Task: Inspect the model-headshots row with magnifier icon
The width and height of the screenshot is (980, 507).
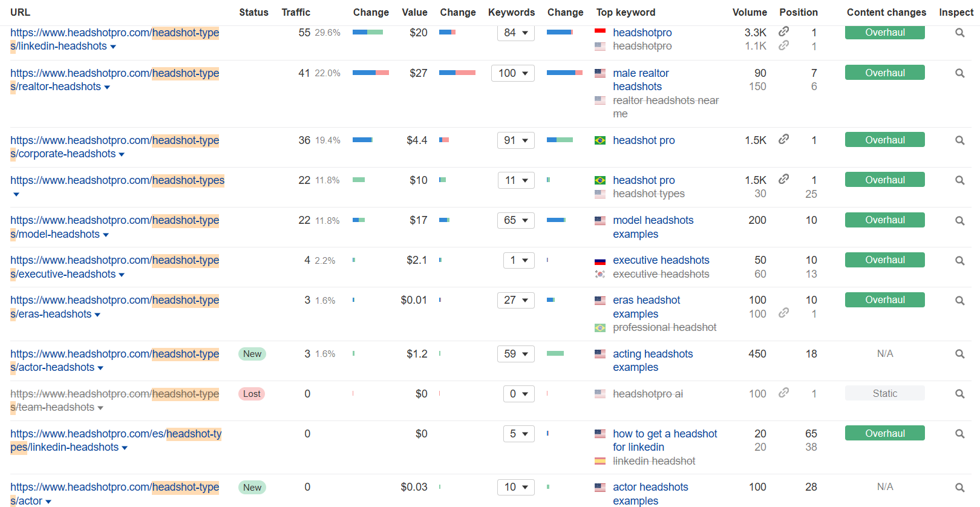Action: click(959, 221)
